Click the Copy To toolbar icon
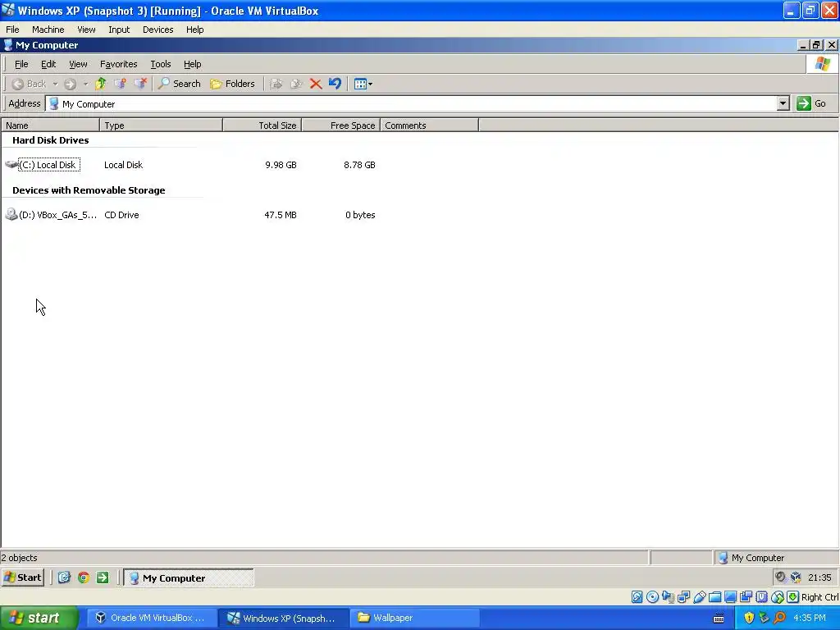Image resolution: width=840 pixels, height=630 pixels. pyautogui.click(x=295, y=84)
